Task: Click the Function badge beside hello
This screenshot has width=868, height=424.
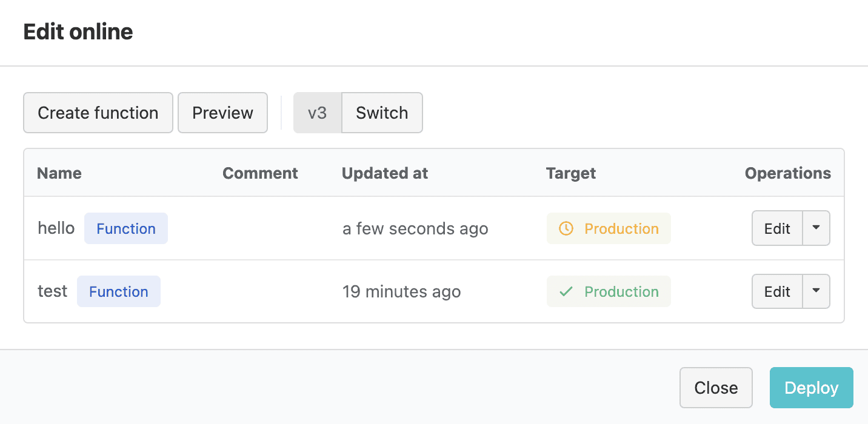Action: pyautogui.click(x=126, y=228)
